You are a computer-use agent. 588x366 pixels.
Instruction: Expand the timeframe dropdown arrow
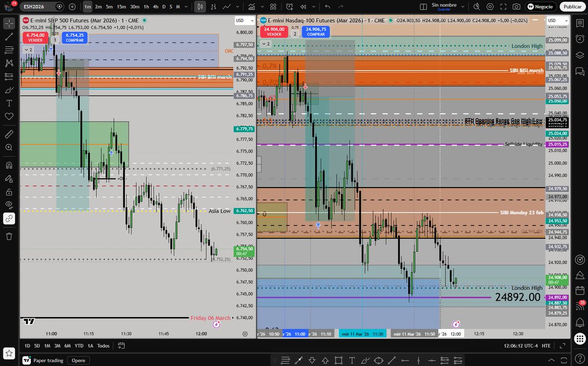click(187, 7)
